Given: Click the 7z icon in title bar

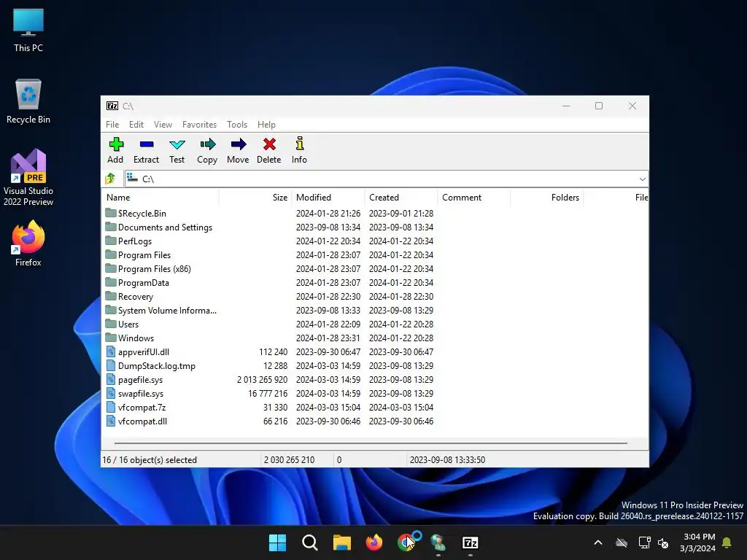Looking at the screenshot, I should [112, 106].
